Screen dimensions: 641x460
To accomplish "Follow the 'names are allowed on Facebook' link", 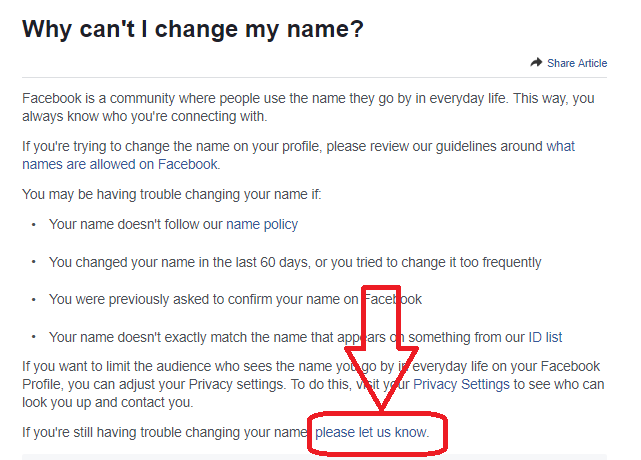I will click(x=121, y=164).
